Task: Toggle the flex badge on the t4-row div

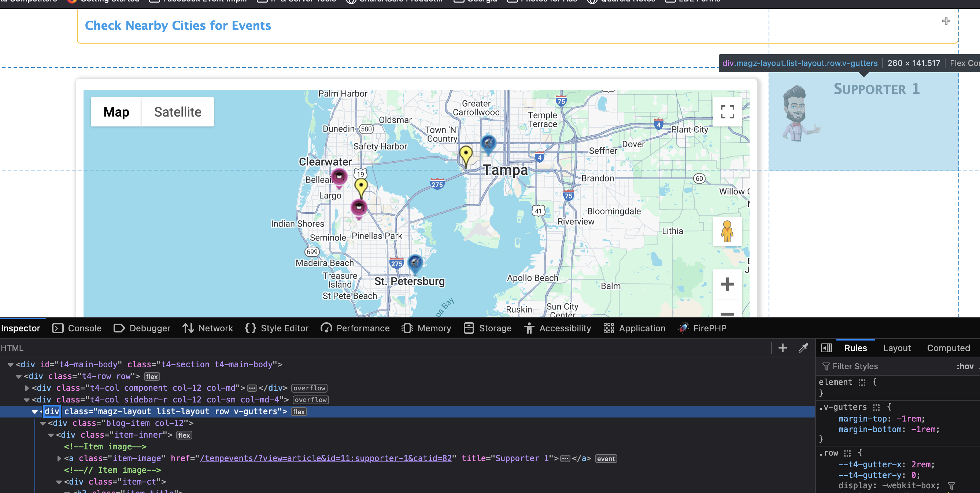Action: 151,376
